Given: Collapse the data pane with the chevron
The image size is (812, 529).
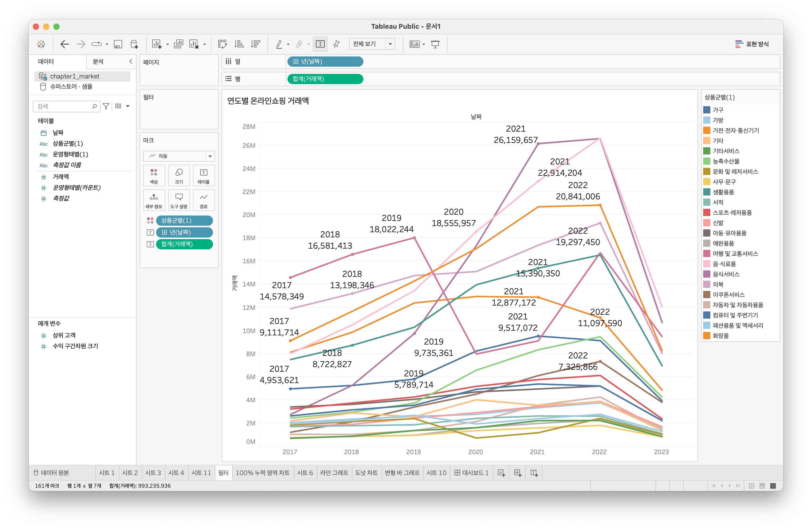Looking at the screenshot, I should tap(131, 61).
